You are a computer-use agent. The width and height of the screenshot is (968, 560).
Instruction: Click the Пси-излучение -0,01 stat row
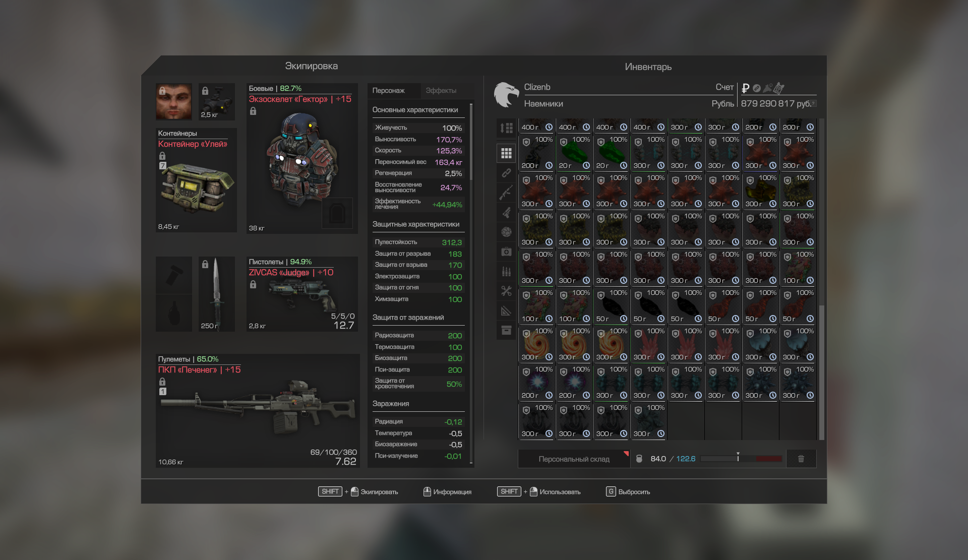pyautogui.click(x=418, y=456)
